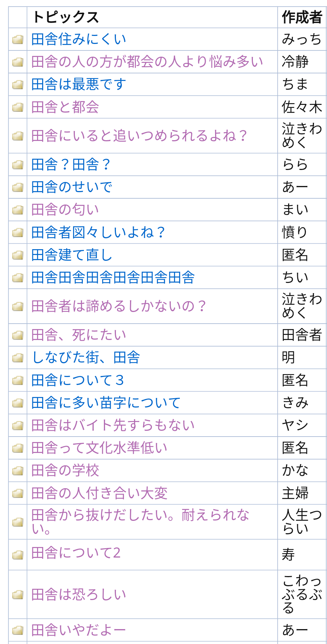Click the トピックス column header

coord(66,17)
